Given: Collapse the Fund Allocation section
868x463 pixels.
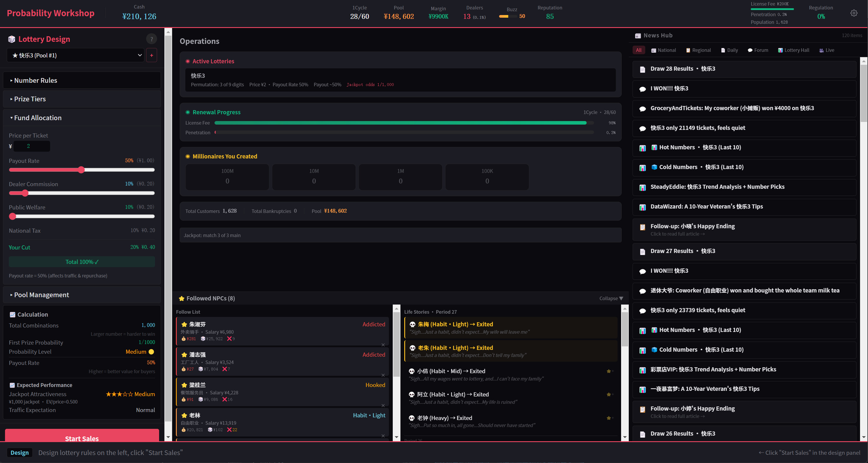Looking at the screenshot, I should (x=82, y=118).
